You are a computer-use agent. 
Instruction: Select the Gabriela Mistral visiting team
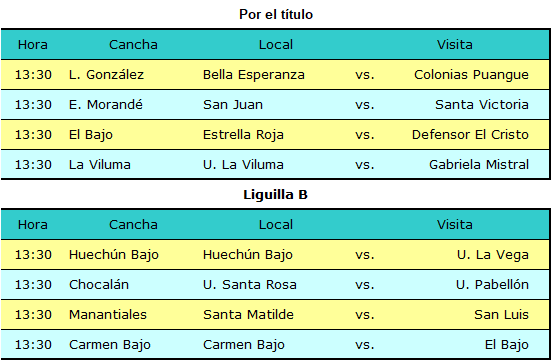[479, 165]
